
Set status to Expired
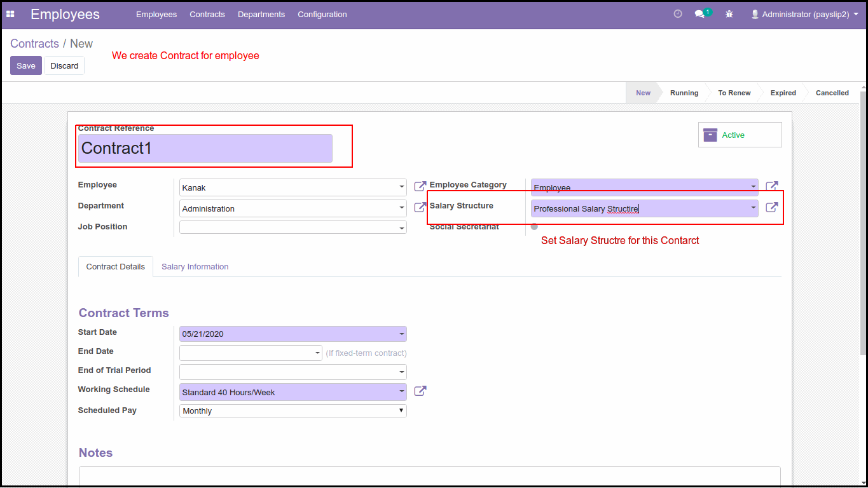[783, 93]
